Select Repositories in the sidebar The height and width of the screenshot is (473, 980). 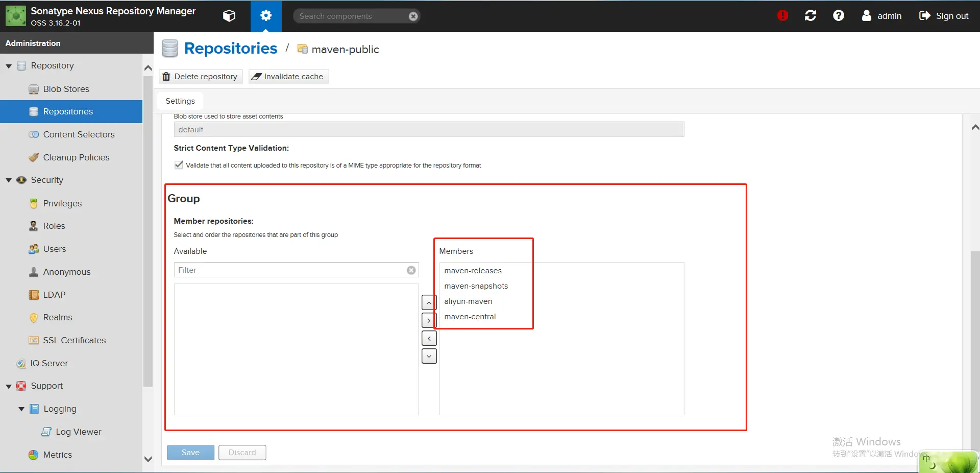(x=71, y=111)
